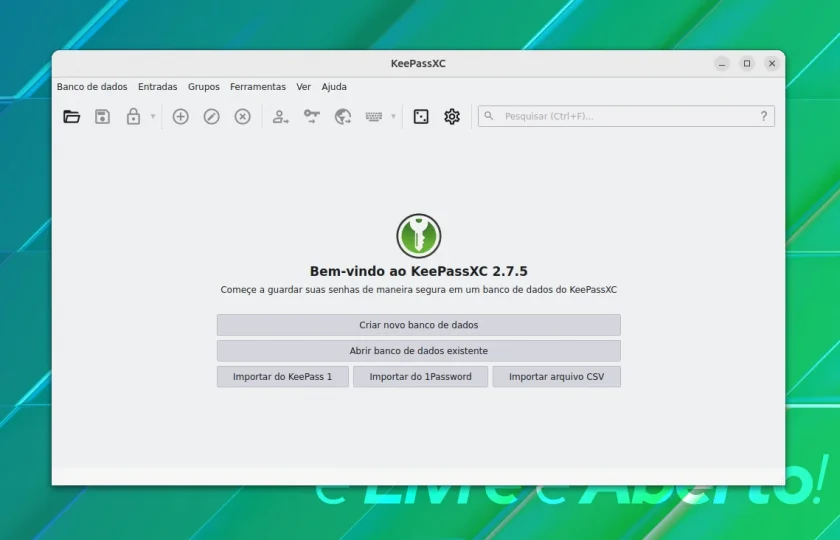Delete entry with the X circle icon

[243, 116]
